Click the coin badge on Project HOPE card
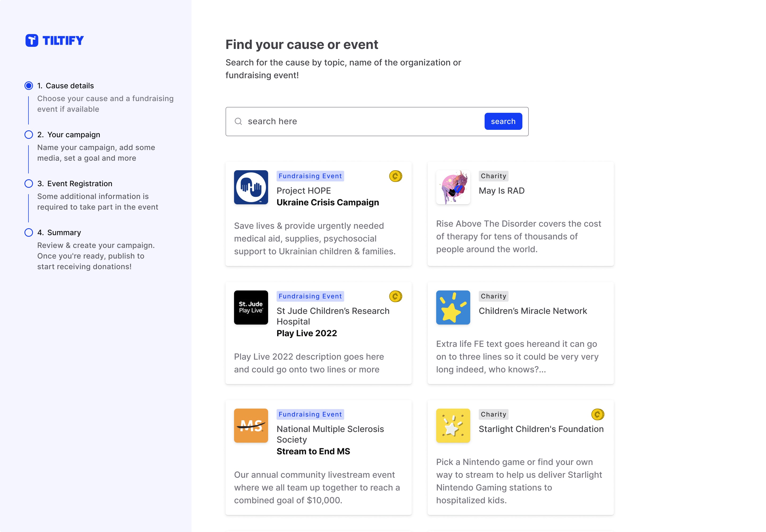The image size is (766, 532). [x=396, y=176]
